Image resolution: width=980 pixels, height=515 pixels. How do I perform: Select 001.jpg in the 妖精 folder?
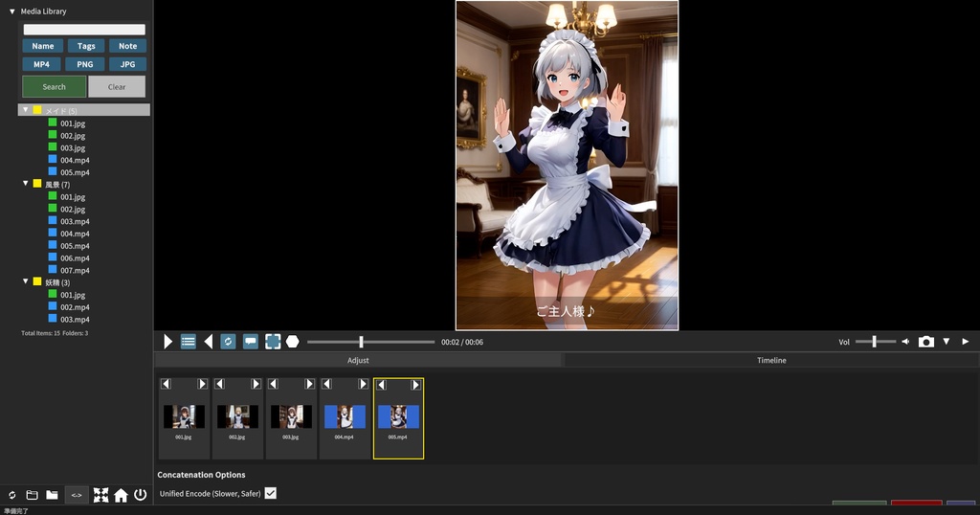point(73,295)
